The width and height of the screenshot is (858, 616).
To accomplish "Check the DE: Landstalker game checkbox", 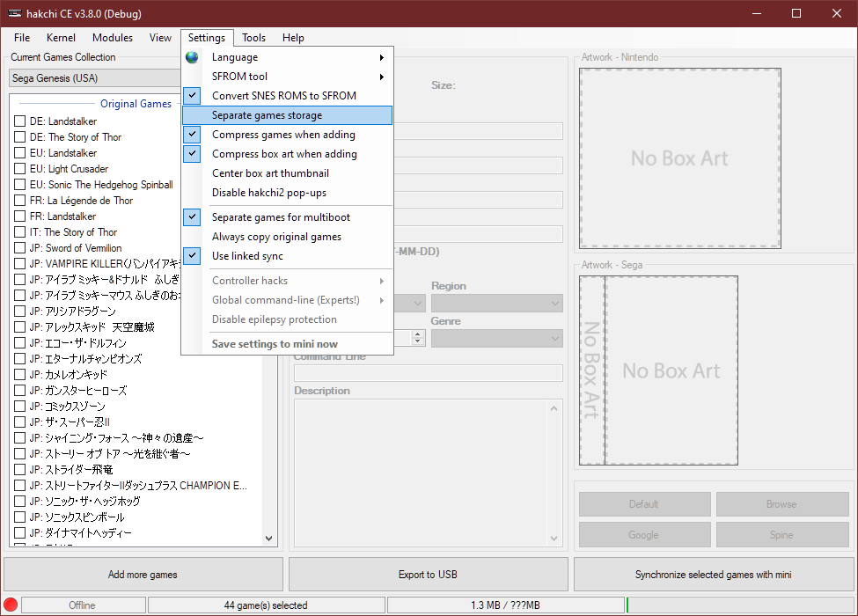I will click(19, 121).
